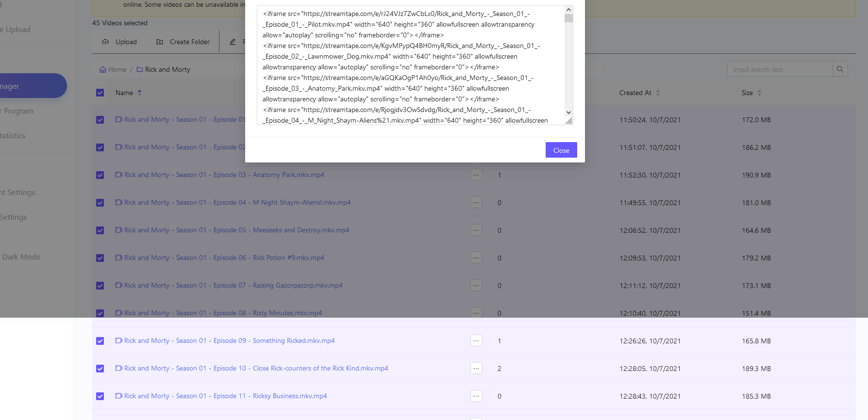Click the scrollbar thumb in the embed code box
Viewport: 868px width, 420px height.
pyautogui.click(x=569, y=18)
